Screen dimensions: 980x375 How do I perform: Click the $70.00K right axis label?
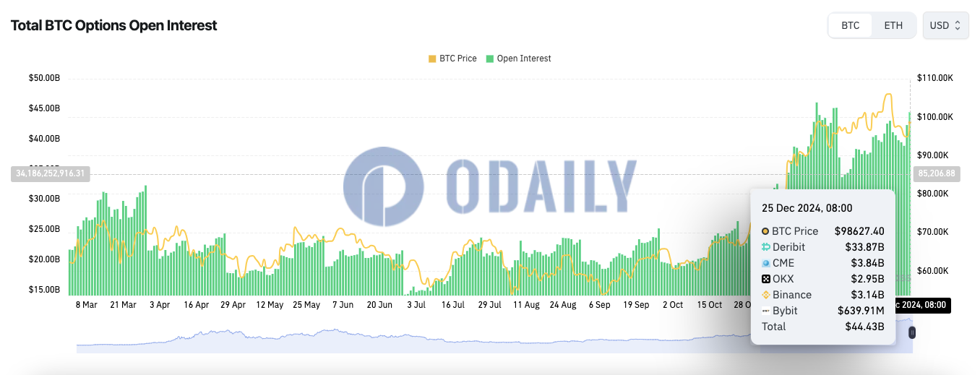pyautogui.click(x=933, y=232)
